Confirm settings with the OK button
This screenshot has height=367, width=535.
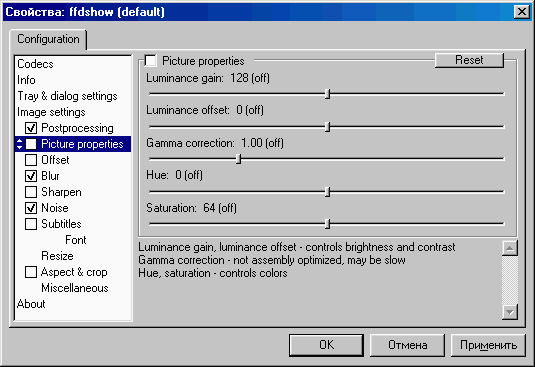point(326,345)
